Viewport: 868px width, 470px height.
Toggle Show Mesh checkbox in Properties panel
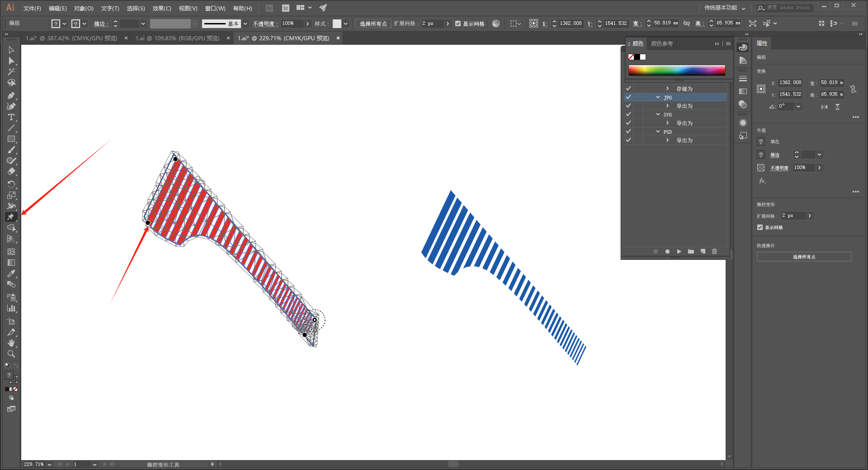tap(760, 227)
